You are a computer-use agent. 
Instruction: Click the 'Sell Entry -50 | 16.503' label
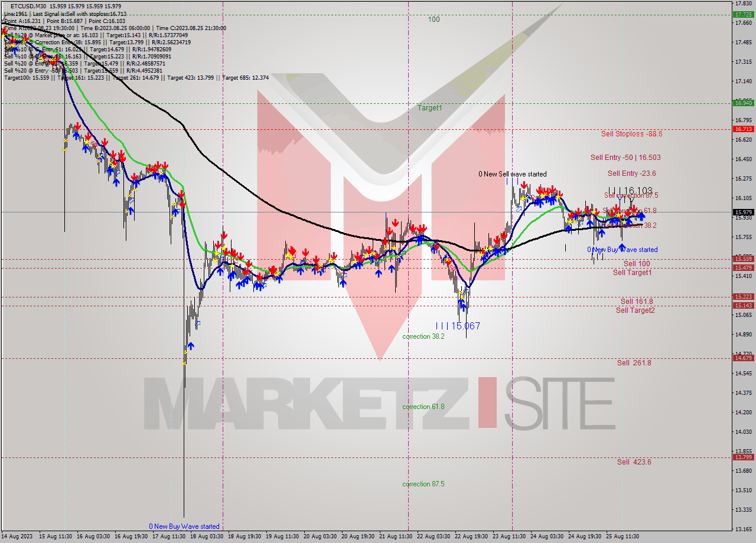coord(625,158)
